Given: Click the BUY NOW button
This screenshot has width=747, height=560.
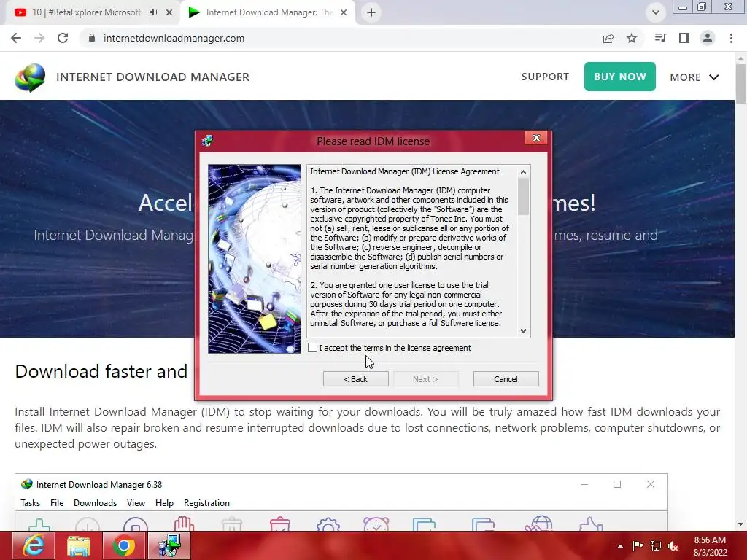Looking at the screenshot, I should click(x=620, y=77).
